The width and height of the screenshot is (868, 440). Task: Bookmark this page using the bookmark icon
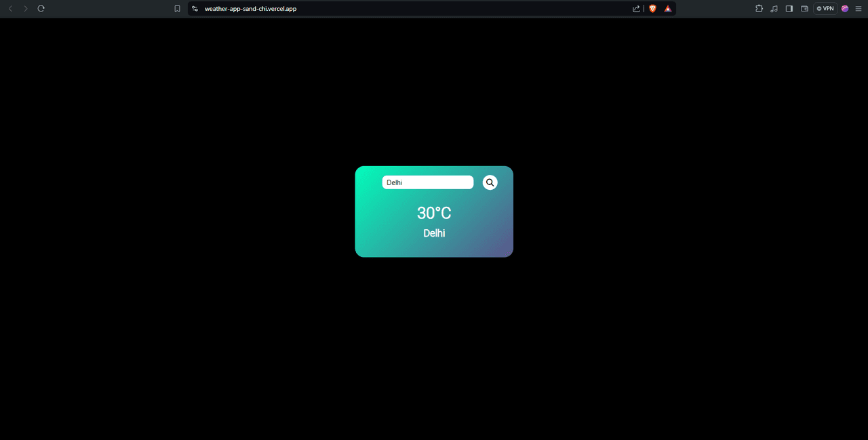(177, 9)
